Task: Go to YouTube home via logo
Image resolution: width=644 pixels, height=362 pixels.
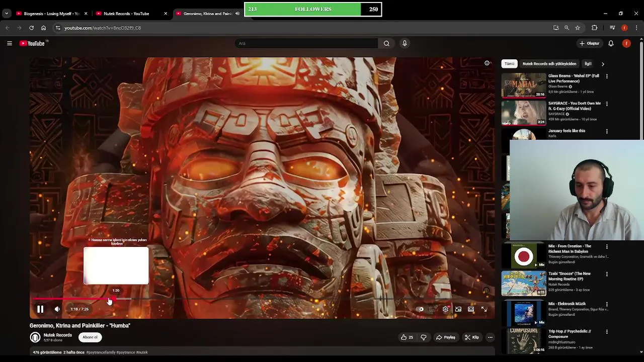Action: [x=33, y=43]
